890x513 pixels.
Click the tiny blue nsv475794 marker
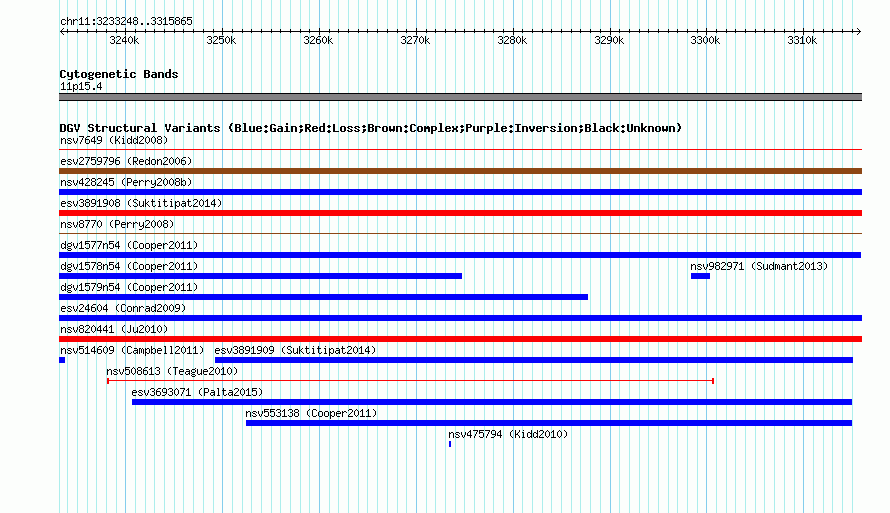click(x=450, y=444)
